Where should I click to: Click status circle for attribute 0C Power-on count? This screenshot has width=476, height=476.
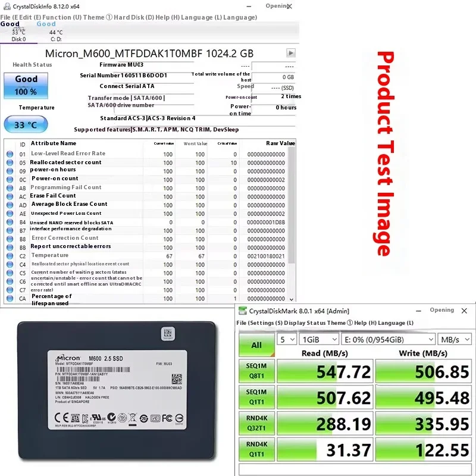pyautogui.click(x=10, y=180)
